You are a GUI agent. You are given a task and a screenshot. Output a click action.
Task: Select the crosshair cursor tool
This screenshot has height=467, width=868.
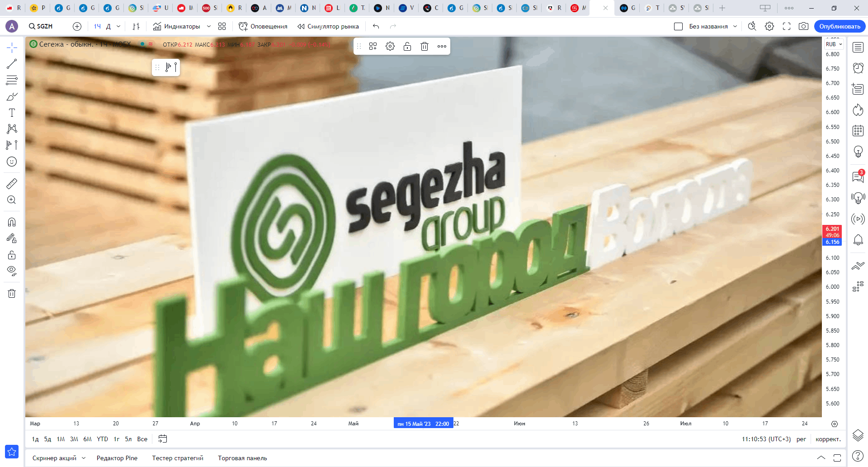pyautogui.click(x=12, y=48)
